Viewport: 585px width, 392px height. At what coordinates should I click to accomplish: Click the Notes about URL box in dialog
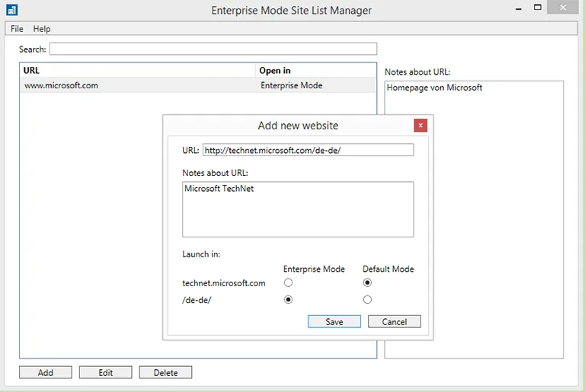point(298,209)
